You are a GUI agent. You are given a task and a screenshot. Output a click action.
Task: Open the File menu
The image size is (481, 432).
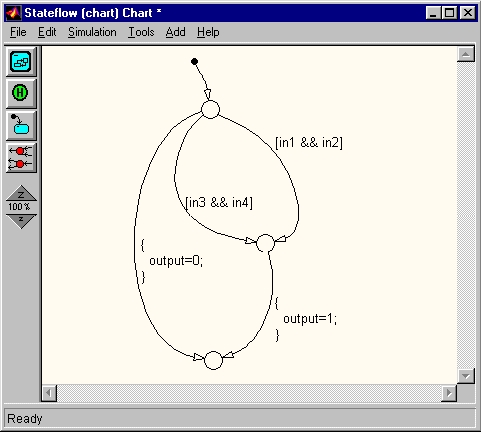tap(18, 32)
